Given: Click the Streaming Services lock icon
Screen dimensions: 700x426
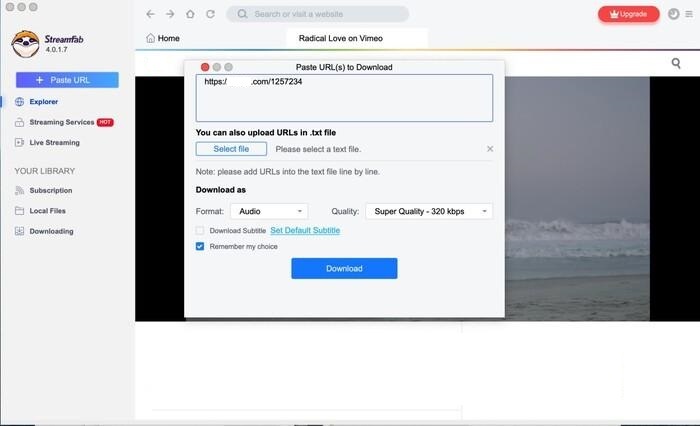Looking at the screenshot, I should 19,122.
